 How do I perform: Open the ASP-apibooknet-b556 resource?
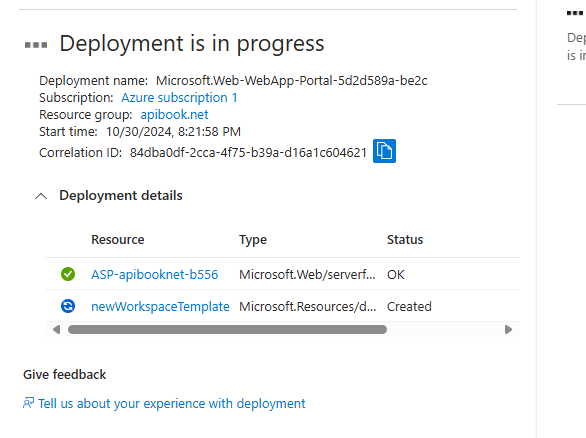(x=154, y=275)
